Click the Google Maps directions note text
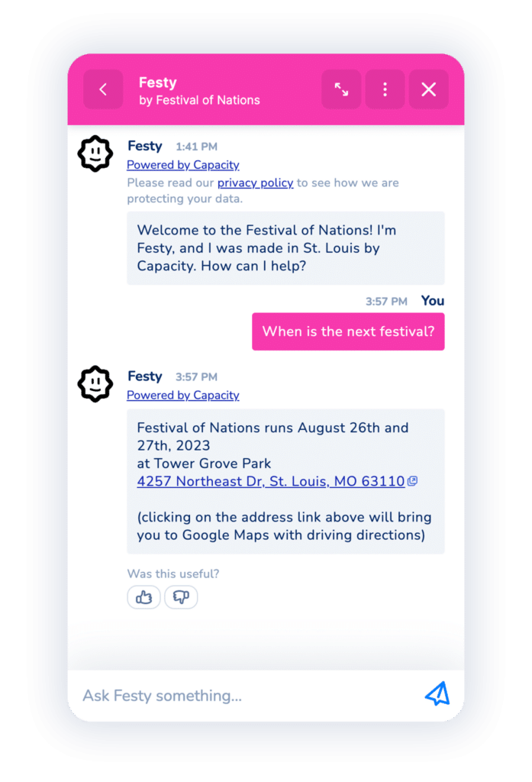This screenshot has height=782, width=532. point(284,526)
